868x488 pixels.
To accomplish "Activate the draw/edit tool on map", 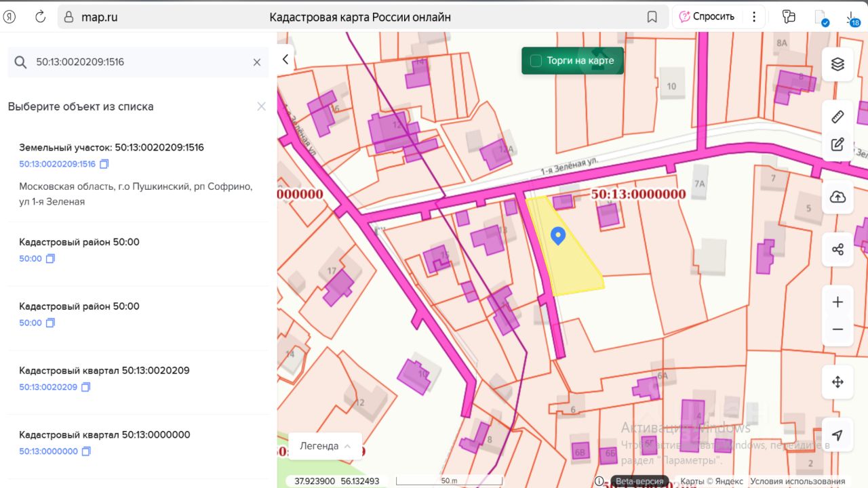I will tap(837, 144).
